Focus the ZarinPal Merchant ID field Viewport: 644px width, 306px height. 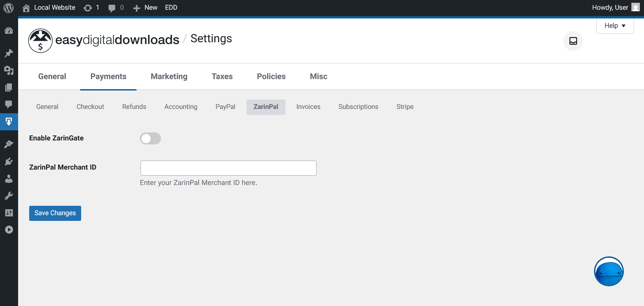pos(228,168)
